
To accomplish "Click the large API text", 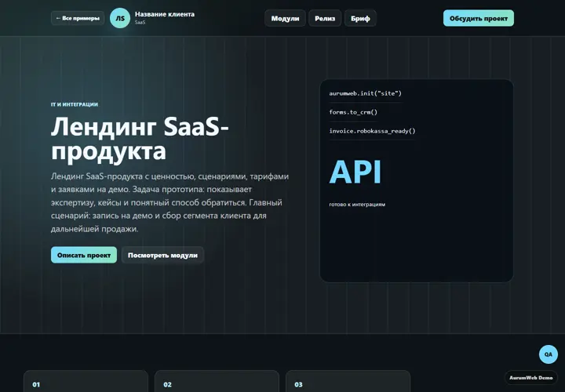I will pos(355,172).
